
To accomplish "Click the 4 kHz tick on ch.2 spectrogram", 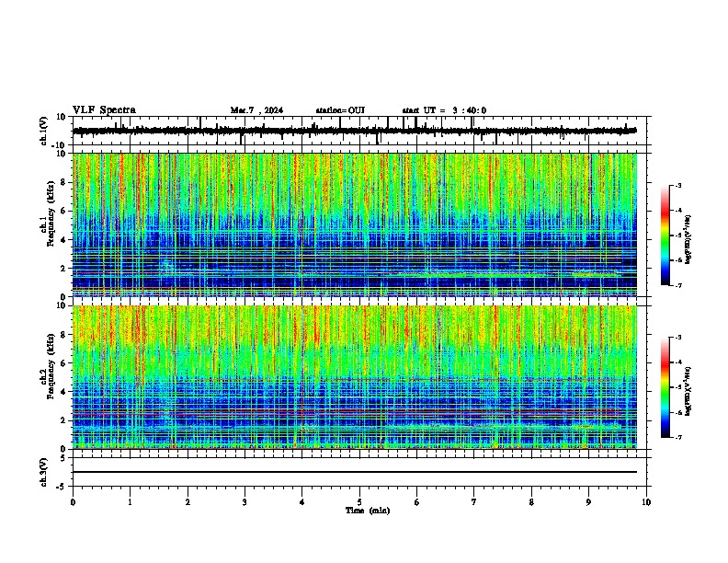I will click(x=63, y=392).
